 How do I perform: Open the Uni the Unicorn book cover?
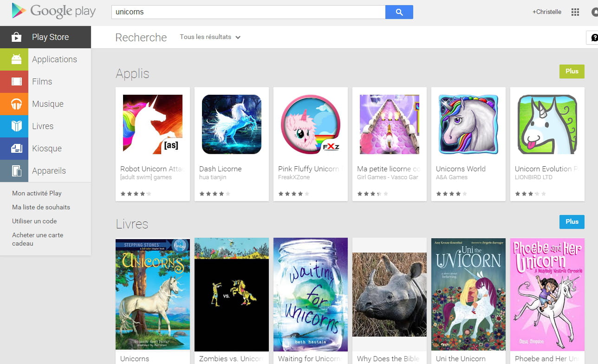pyautogui.click(x=468, y=294)
